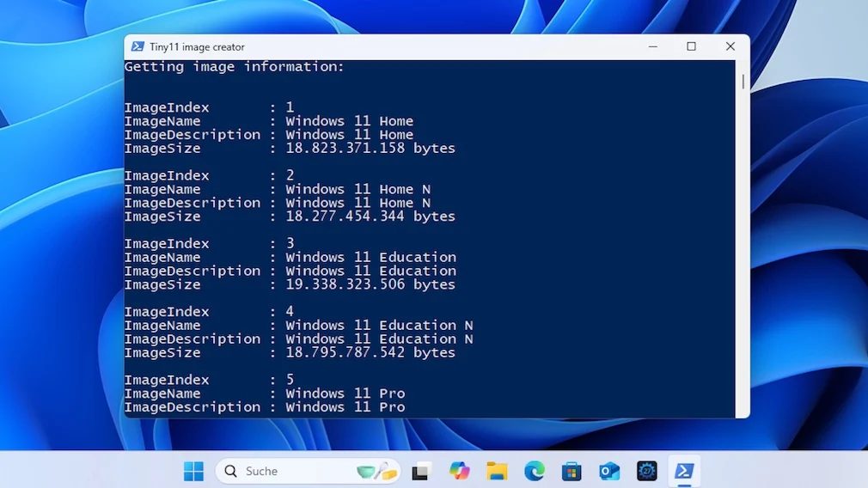Click size '18.823.371.158 bytes'
This screenshot has width=868, height=488.
pyautogui.click(x=370, y=149)
